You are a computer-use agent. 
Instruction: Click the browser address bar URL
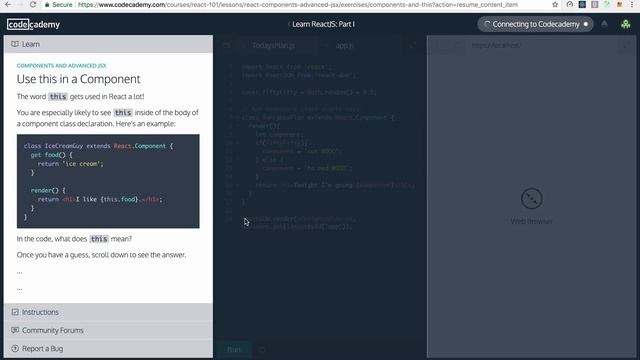(x=298, y=4)
